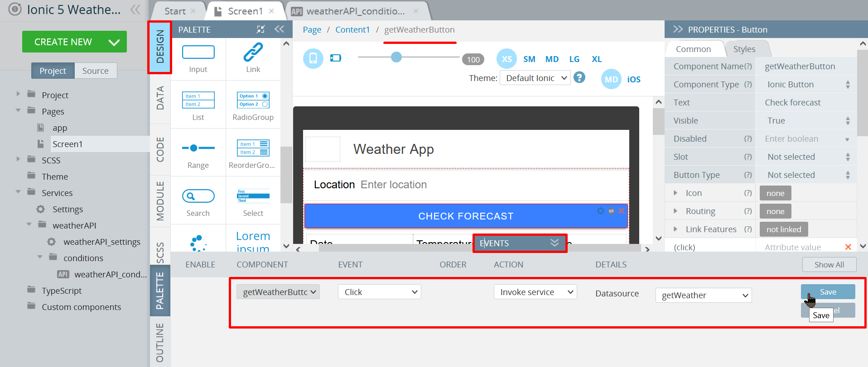The width and height of the screenshot is (868, 367).
Task: Expand the SCSS folder
Action: tap(18, 158)
